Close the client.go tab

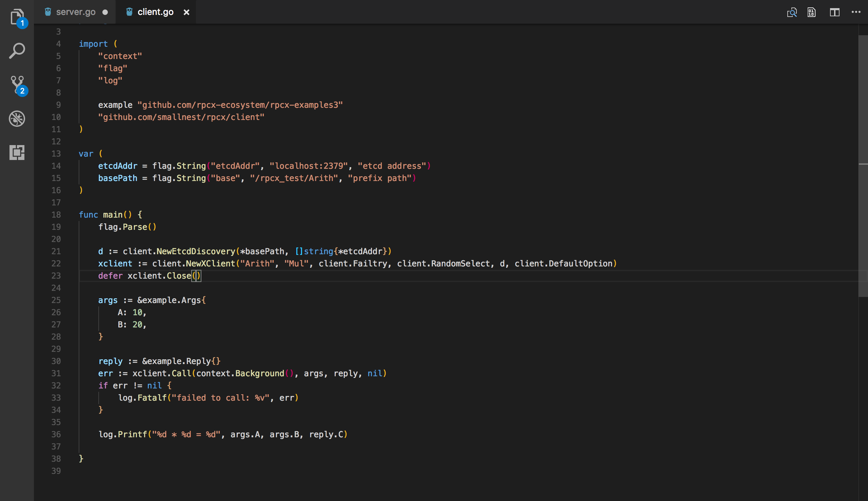click(186, 13)
